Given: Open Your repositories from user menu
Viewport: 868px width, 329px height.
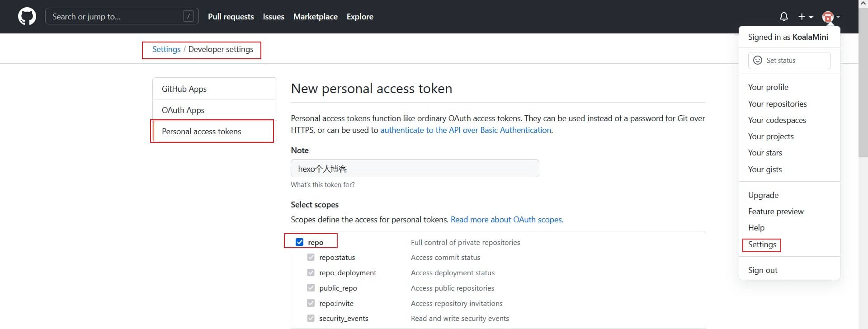Looking at the screenshot, I should [x=777, y=103].
